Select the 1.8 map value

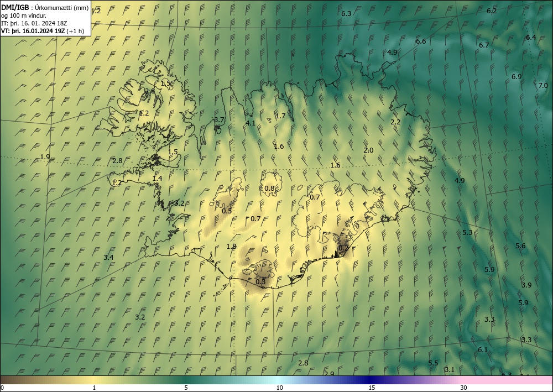tap(231, 247)
